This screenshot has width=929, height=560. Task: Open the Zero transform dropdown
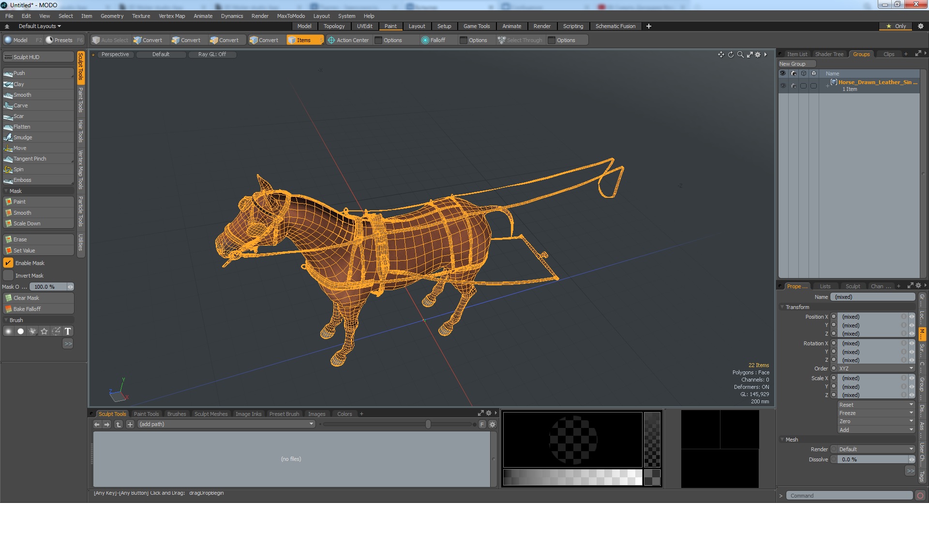click(x=876, y=421)
